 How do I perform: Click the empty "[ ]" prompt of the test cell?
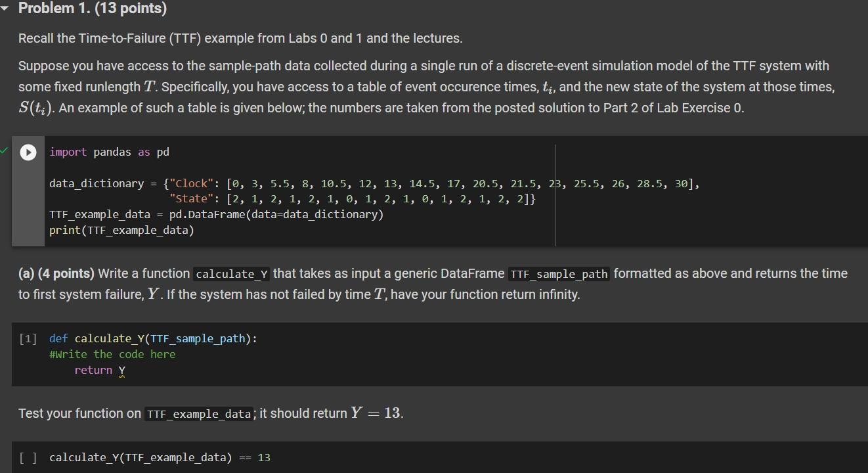click(26, 457)
